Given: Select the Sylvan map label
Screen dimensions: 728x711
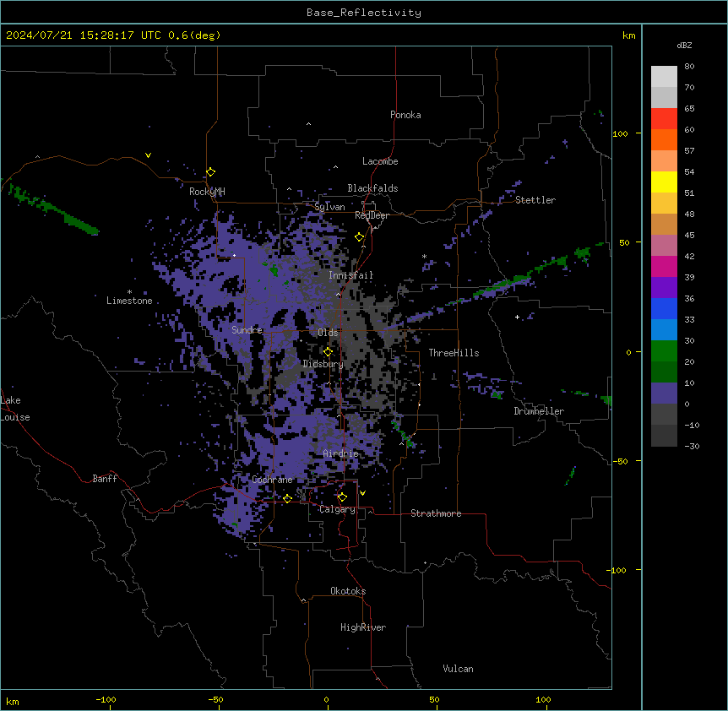Looking at the screenshot, I should coord(329,207).
